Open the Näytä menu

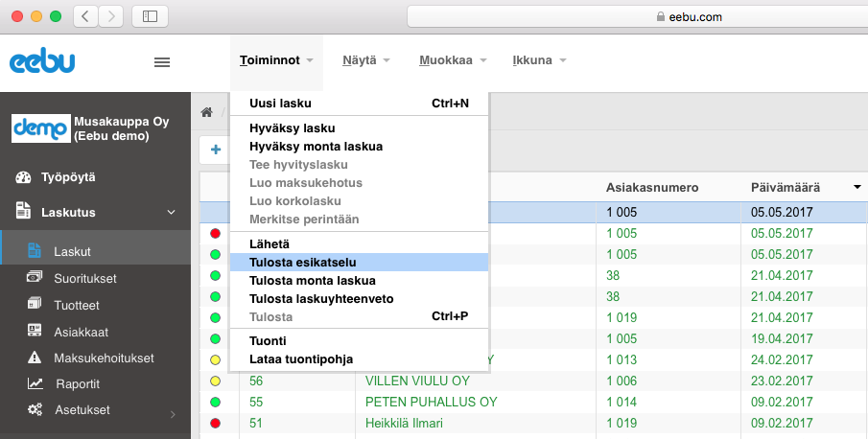pyautogui.click(x=366, y=60)
